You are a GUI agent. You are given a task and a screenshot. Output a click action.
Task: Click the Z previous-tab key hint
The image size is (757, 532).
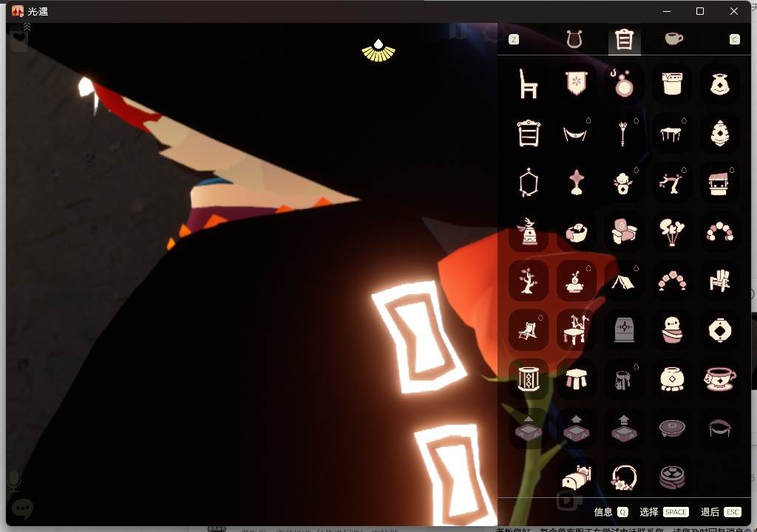coord(514,40)
